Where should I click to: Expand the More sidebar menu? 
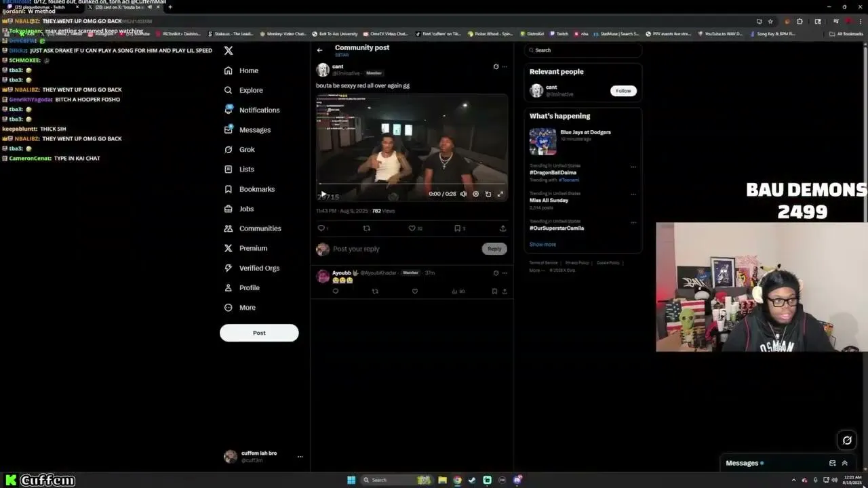tap(240, 307)
